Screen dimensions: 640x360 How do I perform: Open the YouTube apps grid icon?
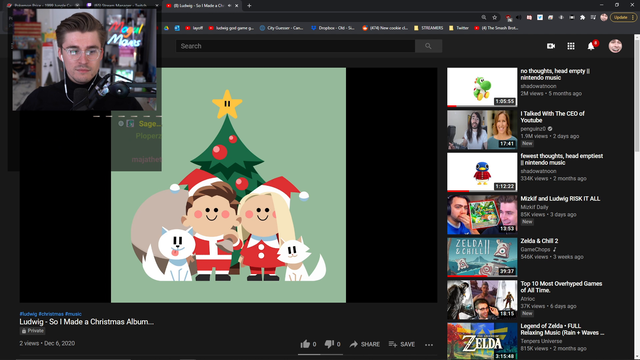point(571,46)
